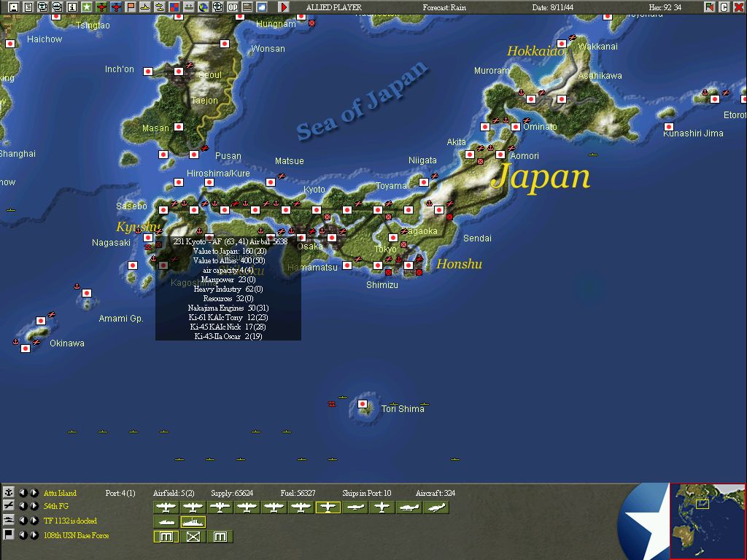Select the Japanese base flag next to Masan
Screen dimensions: 747x560
179,127
